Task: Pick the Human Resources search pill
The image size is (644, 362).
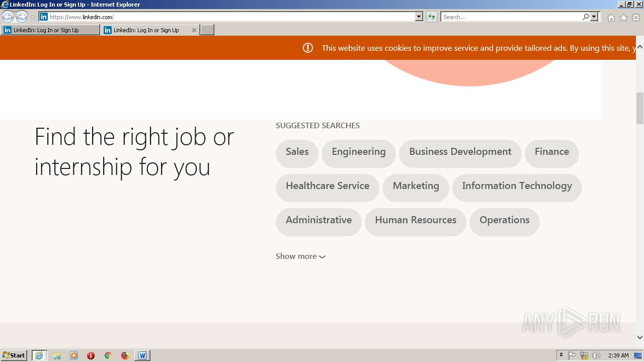Action: click(x=416, y=222)
